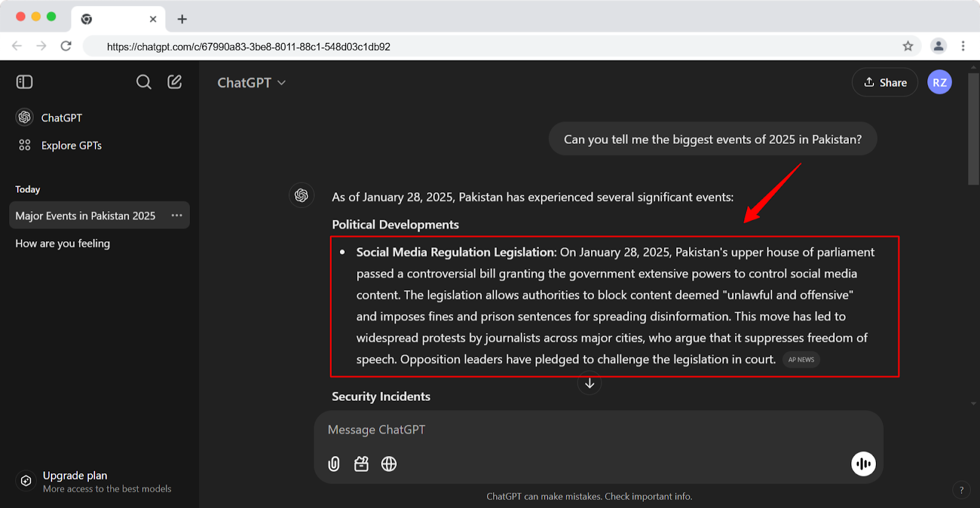The image size is (980, 508).
Task: Open the RZ profile avatar
Action: pyautogui.click(x=940, y=82)
